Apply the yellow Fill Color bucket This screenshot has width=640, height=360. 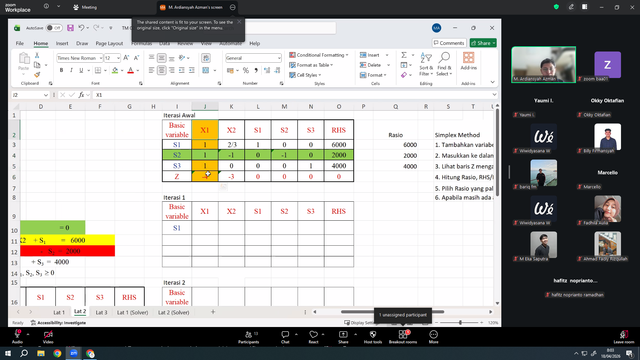115,70
